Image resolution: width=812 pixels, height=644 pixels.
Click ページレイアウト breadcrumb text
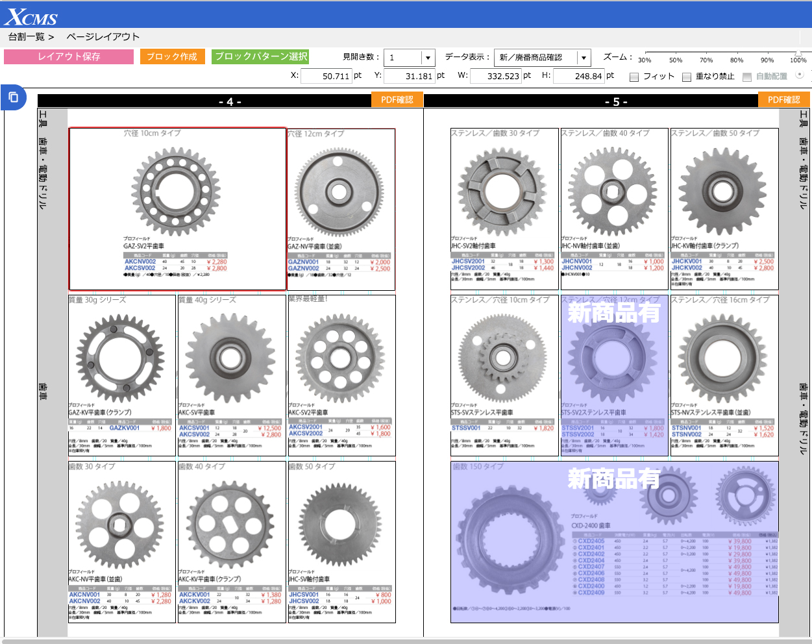[103, 37]
